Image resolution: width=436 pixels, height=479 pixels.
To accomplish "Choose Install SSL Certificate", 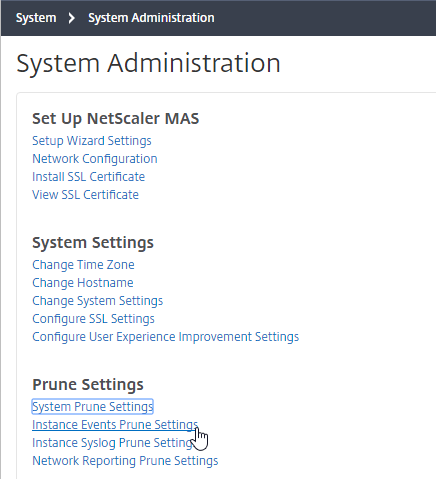I will point(88,177).
